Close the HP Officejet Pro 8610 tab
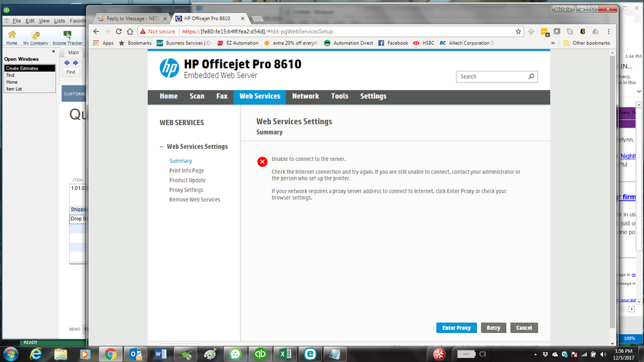 (x=243, y=19)
